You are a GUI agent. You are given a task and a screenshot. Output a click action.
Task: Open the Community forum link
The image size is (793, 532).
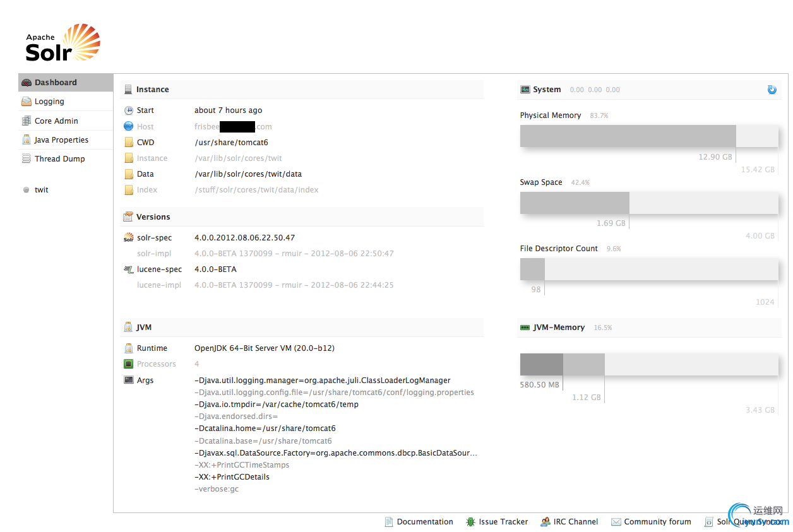[x=657, y=522]
